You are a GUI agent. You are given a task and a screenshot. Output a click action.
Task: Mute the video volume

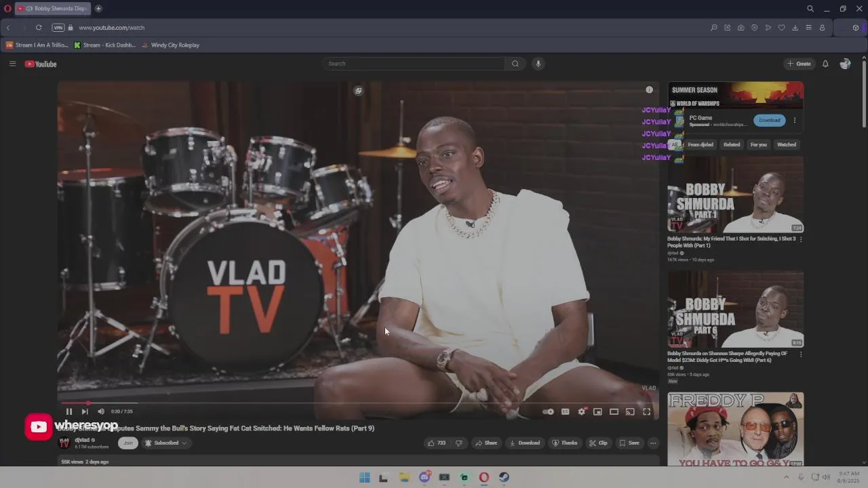(101, 411)
